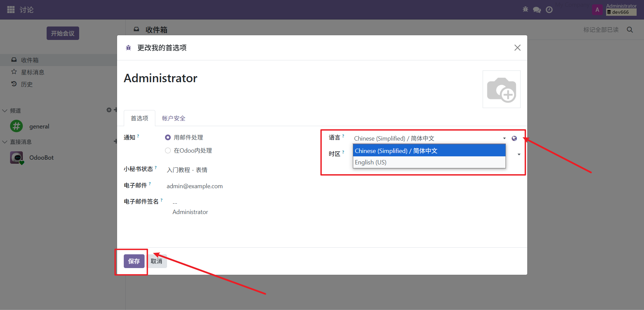The width and height of the screenshot is (644, 310).
Task: Open the 时区 timezone dropdown
Action: (519, 154)
